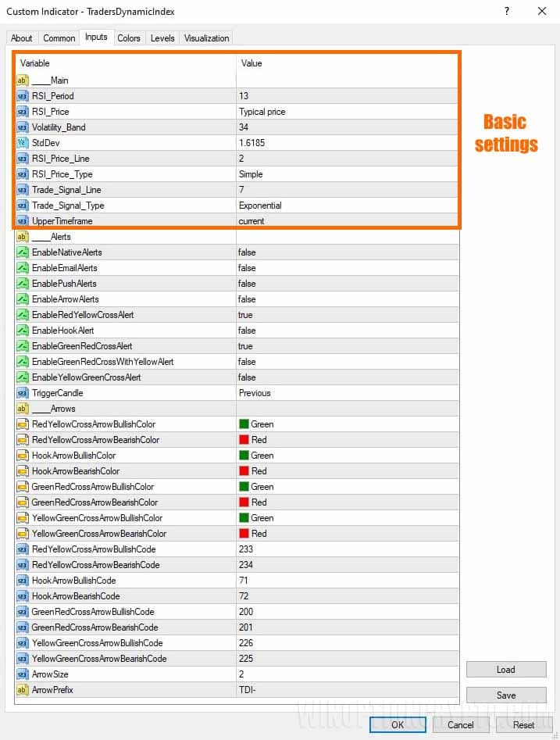Image resolution: width=560 pixels, height=740 pixels.
Task: Open the Visualization tab
Action: click(x=207, y=38)
